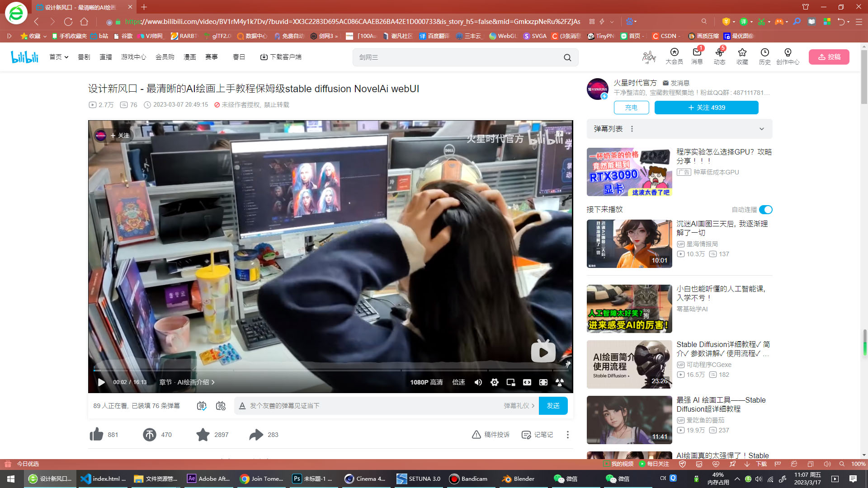The image size is (868, 488).
Task: Click the bilibili logo in header
Action: pyautogui.click(x=25, y=57)
